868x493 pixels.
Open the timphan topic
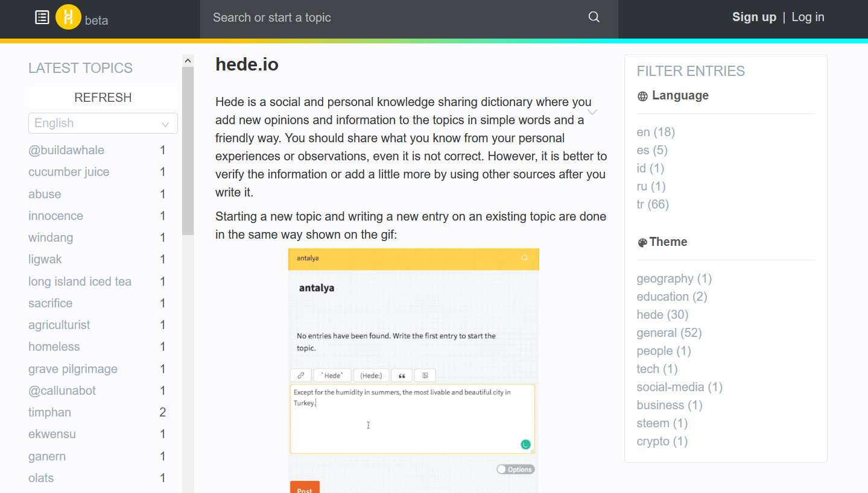point(49,412)
